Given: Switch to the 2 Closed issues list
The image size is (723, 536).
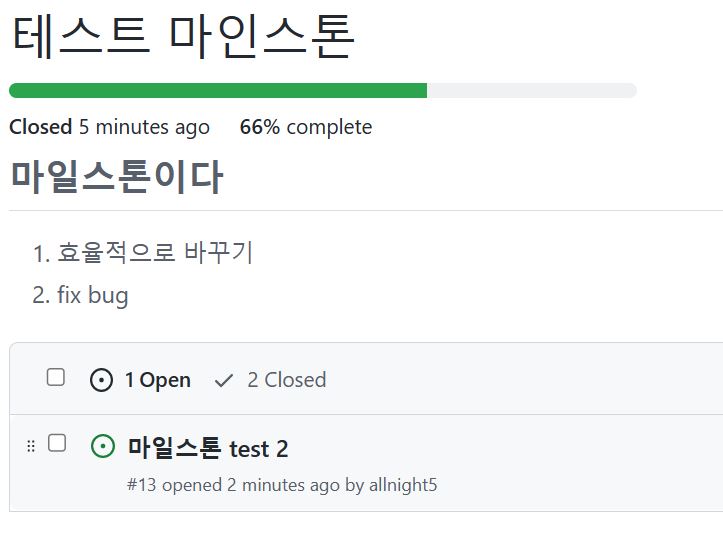Looking at the screenshot, I should coord(270,380).
